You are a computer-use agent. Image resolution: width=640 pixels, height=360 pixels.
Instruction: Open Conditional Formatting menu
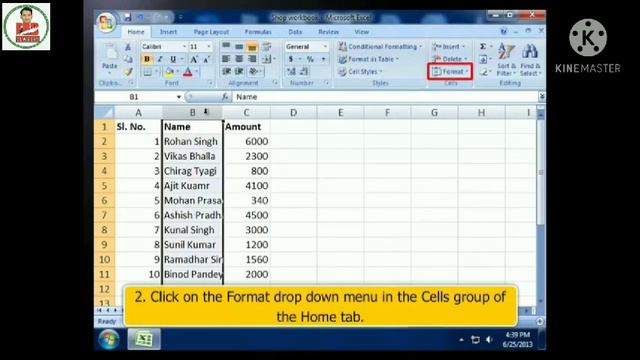click(x=380, y=47)
